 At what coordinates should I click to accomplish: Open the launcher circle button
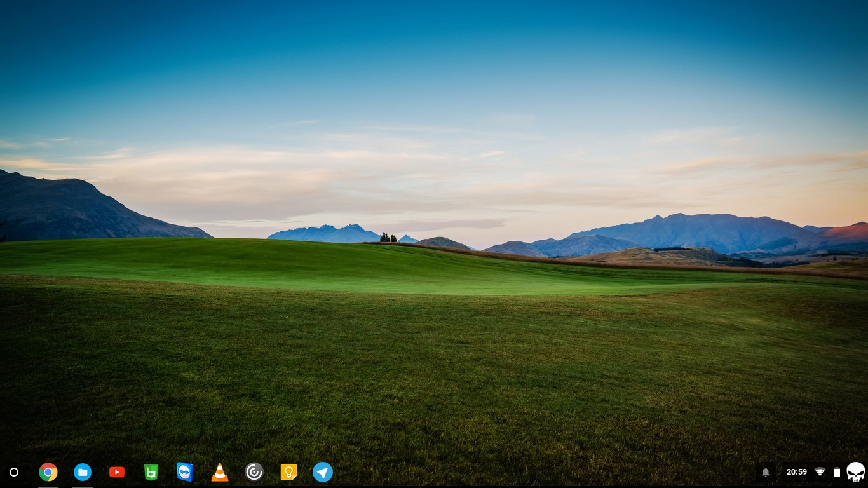point(14,472)
